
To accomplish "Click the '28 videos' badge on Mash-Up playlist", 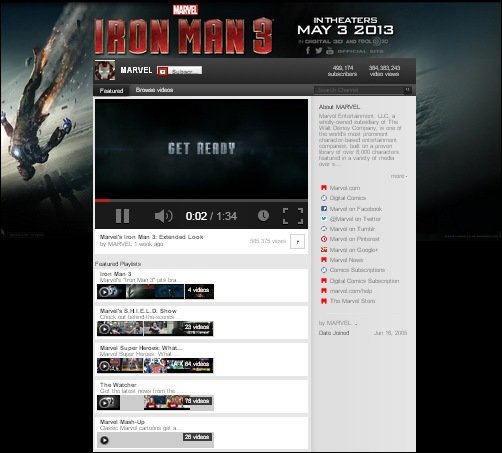I will click(197, 437).
